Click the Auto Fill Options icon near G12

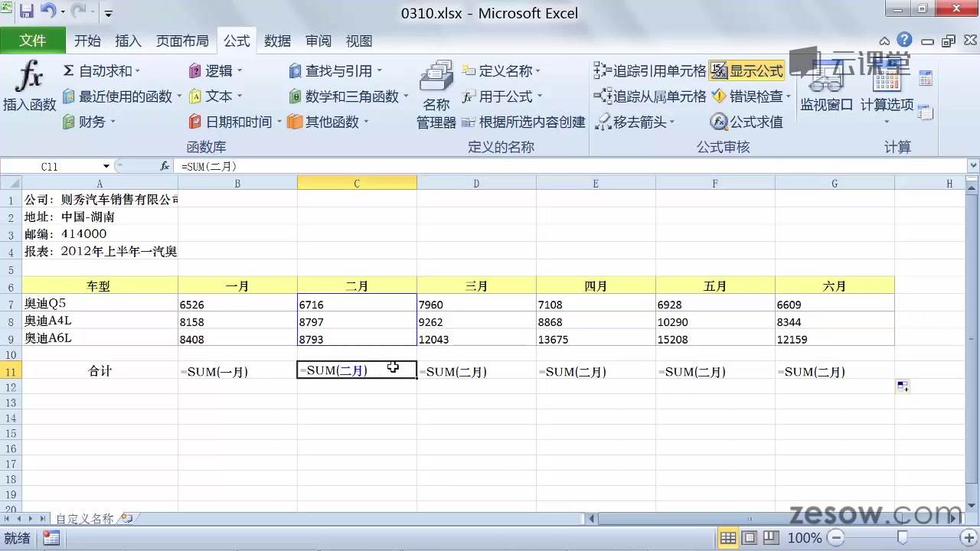pyautogui.click(x=903, y=387)
